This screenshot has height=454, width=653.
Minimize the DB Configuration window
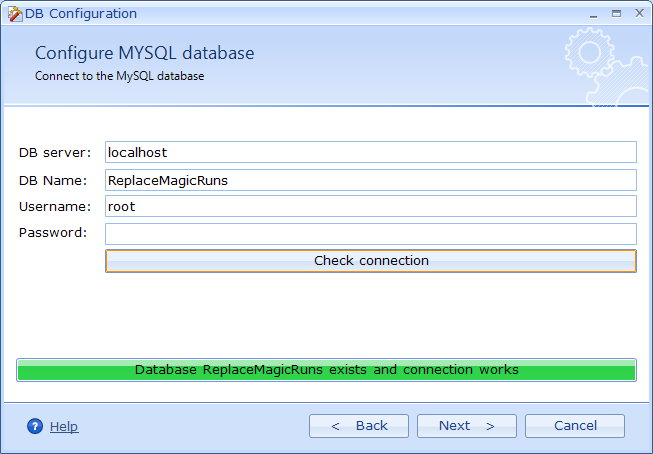(x=591, y=13)
